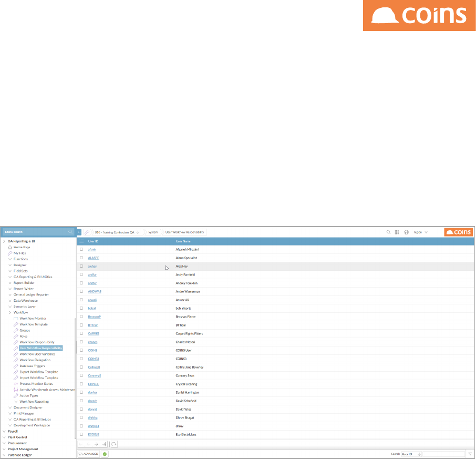Open Import Workflow Template menu item
Viewport: 476px width, 459px height.
click(39, 378)
